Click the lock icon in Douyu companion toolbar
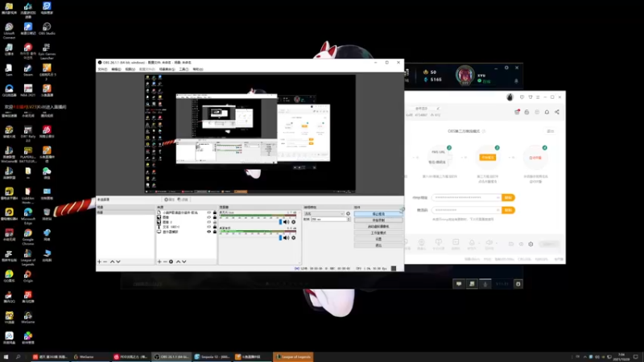This screenshot has width=644, height=362. pos(527,112)
